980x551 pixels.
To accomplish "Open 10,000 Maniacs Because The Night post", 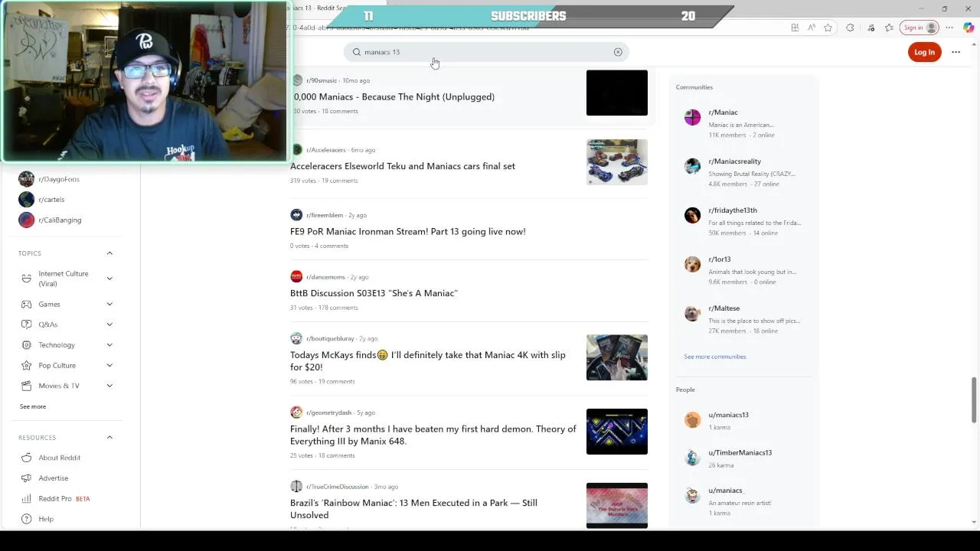I will click(x=393, y=97).
